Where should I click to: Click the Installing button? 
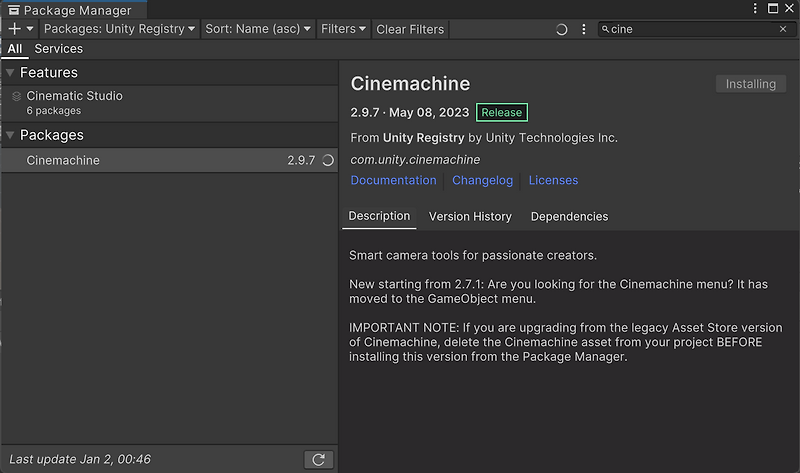click(x=751, y=84)
